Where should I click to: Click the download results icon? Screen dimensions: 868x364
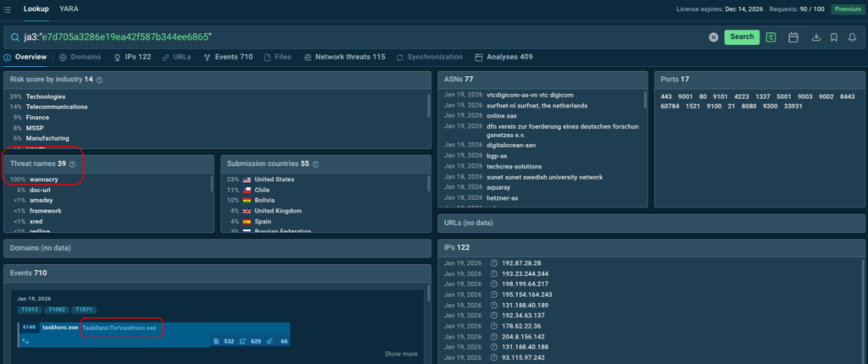click(816, 37)
